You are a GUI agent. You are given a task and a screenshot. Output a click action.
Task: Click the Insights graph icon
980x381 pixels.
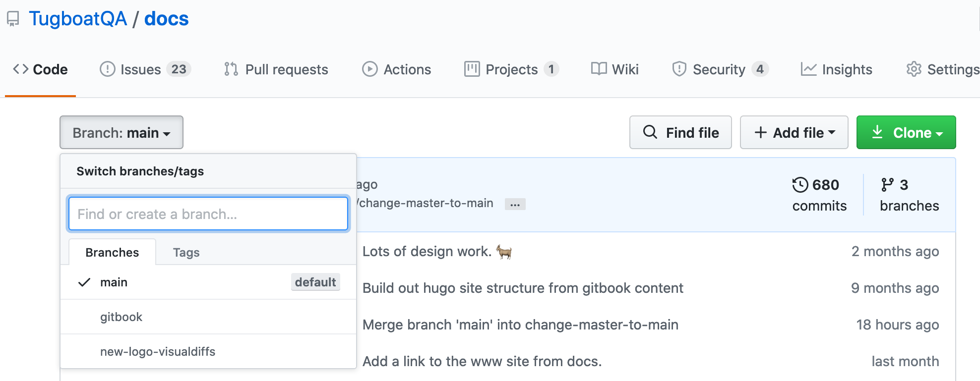point(808,69)
